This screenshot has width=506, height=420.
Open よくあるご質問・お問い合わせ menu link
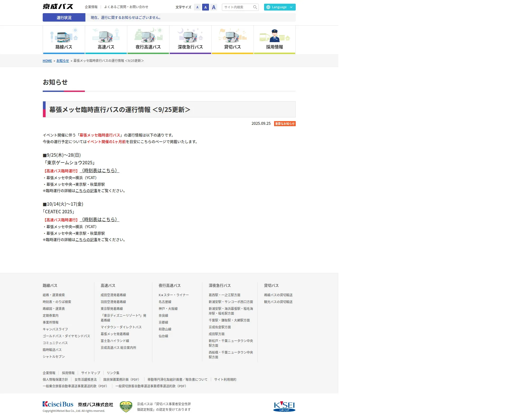(x=126, y=7)
